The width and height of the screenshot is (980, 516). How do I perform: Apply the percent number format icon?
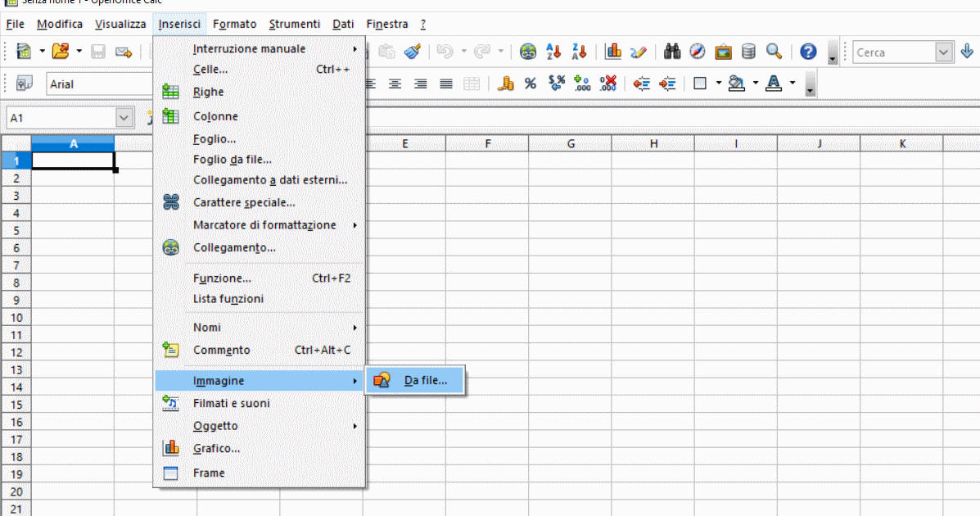(x=530, y=84)
